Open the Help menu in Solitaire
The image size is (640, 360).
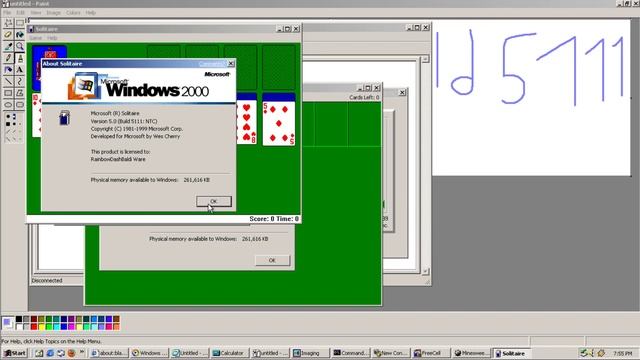52,38
